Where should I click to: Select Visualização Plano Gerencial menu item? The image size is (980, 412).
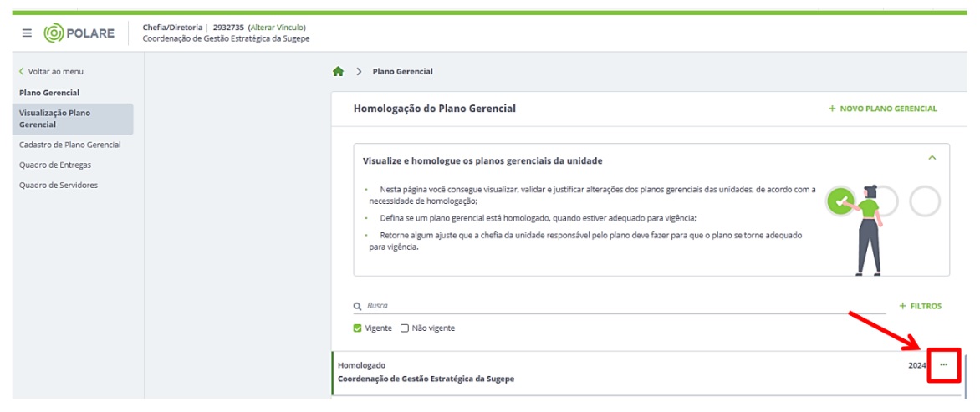pos(72,119)
